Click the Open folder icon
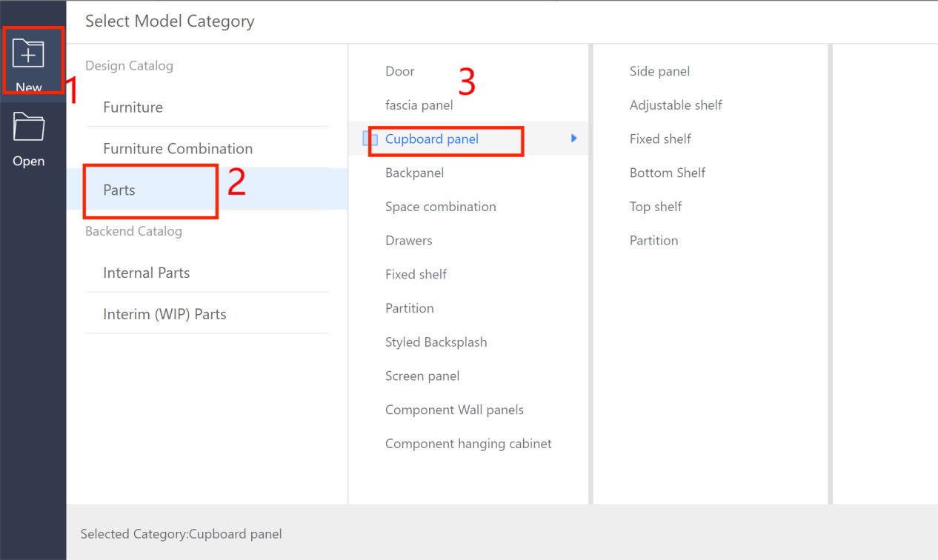Viewport: 938px width, 560px height. [29, 127]
